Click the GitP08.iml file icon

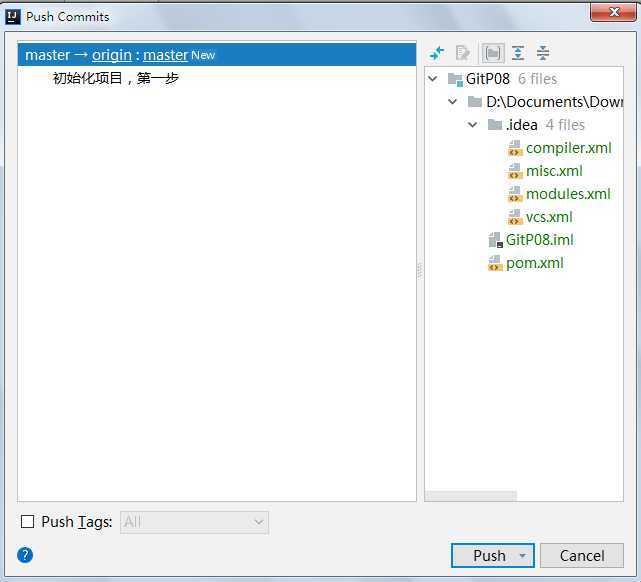coord(495,240)
